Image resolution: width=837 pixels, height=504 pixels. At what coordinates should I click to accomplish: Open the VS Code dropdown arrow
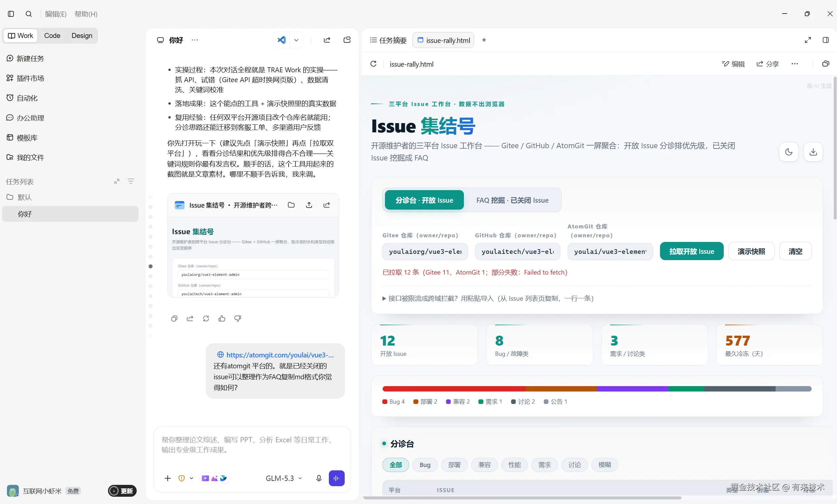[296, 40]
